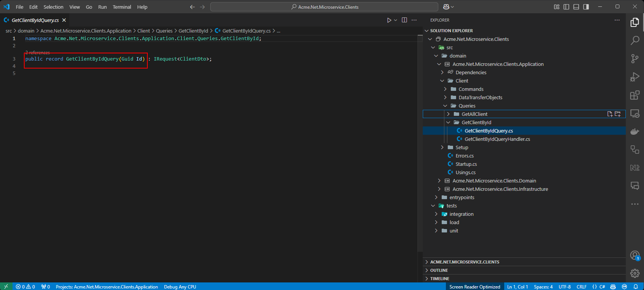This screenshot has width=644, height=290.
Task: Expand the Setup folder
Action: pyautogui.click(x=442, y=147)
